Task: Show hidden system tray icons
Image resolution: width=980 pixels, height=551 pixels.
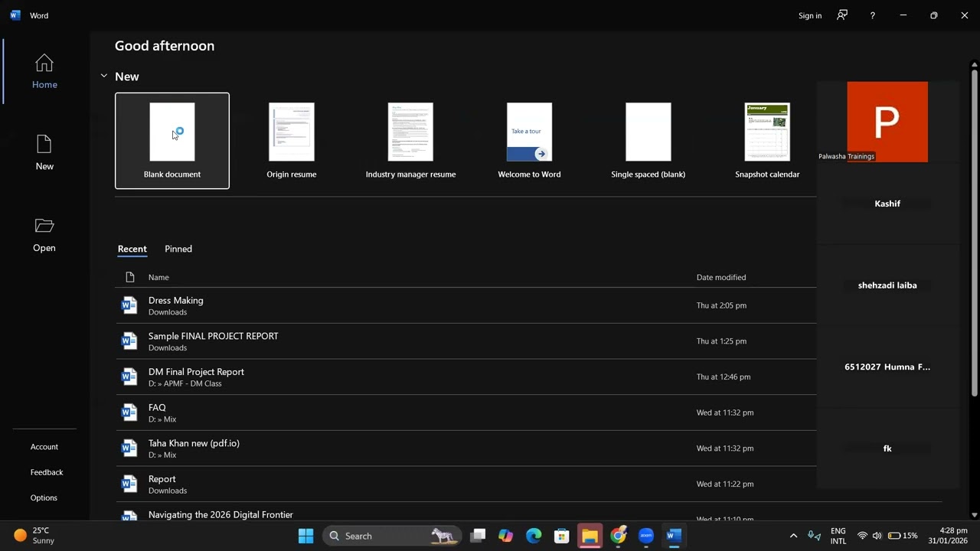Action: tap(793, 536)
